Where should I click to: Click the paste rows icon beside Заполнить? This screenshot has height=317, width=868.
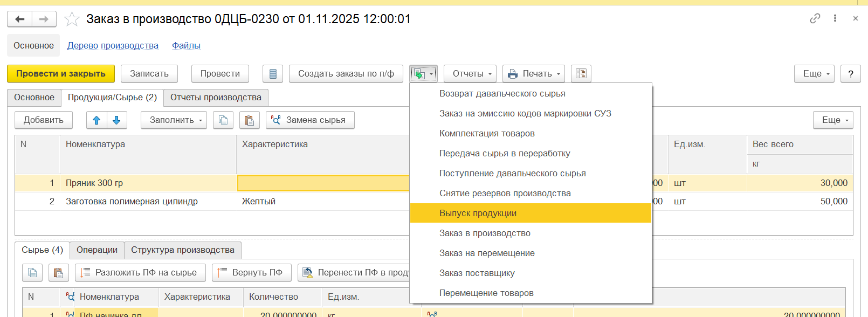pos(249,120)
